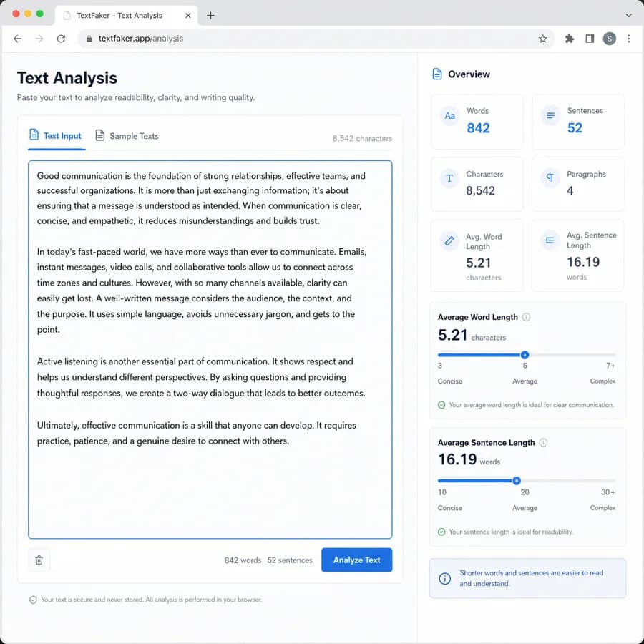Open a new browser tab with plus
Image resolution: width=644 pixels, height=644 pixels.
210,16
